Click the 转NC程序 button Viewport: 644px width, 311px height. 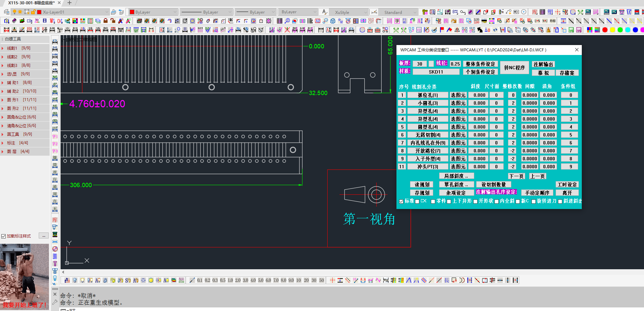coord(514,68)
